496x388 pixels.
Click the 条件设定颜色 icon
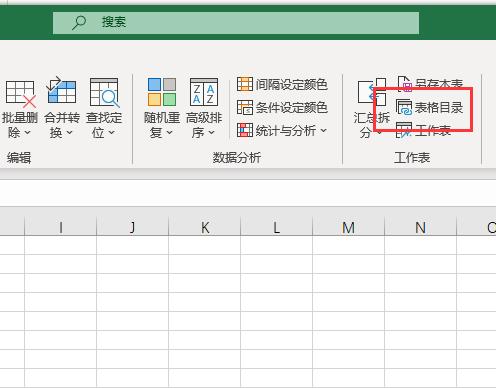[x=245, y=107]
